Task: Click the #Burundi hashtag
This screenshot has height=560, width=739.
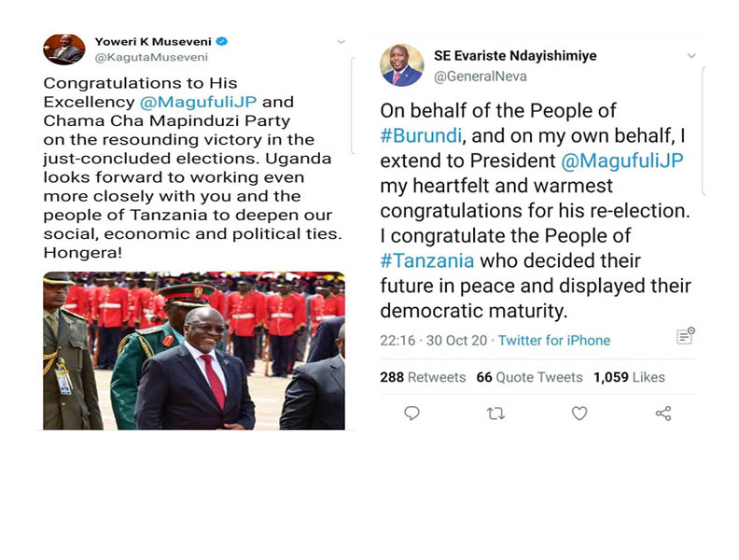Action: tap(421, 135)
